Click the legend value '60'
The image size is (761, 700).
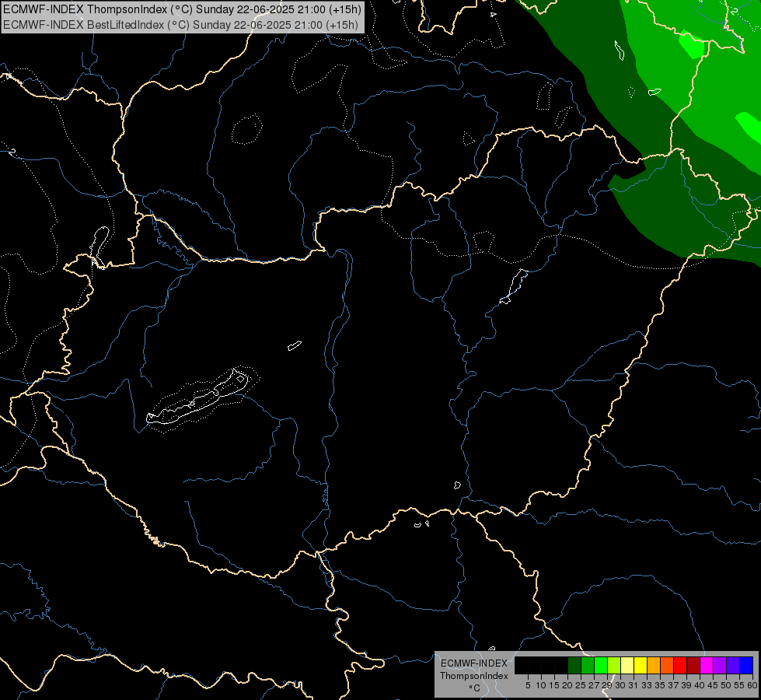tap(752, 685)
